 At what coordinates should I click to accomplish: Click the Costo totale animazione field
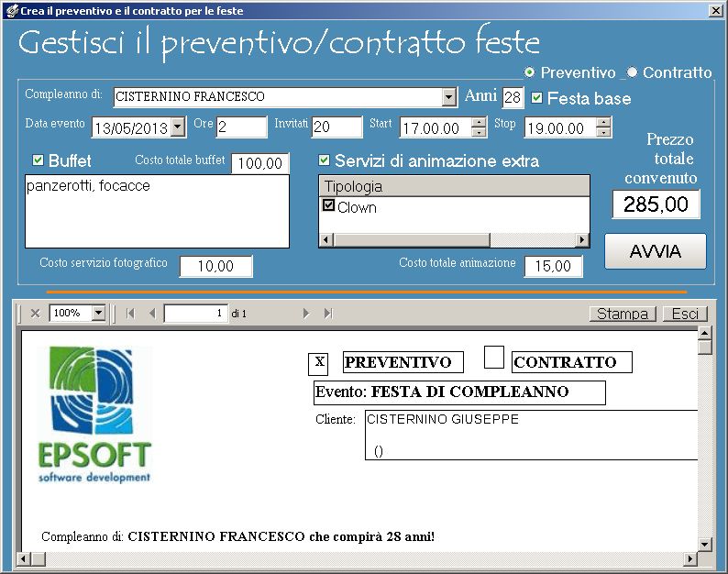553,266
